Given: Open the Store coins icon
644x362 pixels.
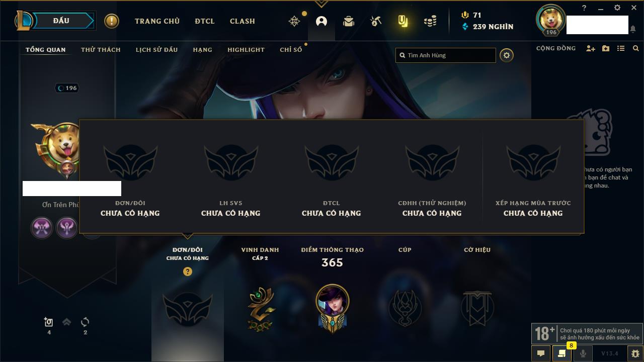Looking at the screenshot, I should tap(430, 21).
